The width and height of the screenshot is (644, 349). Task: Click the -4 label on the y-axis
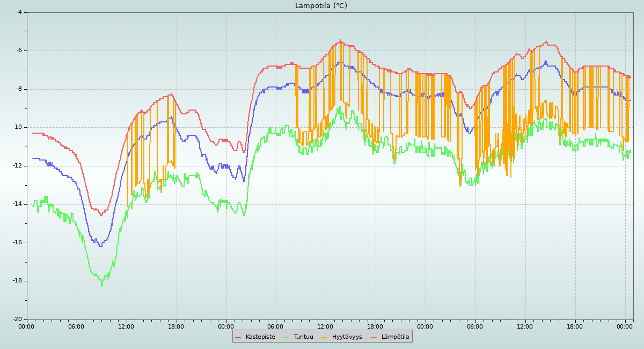click(x=19, y=12)
